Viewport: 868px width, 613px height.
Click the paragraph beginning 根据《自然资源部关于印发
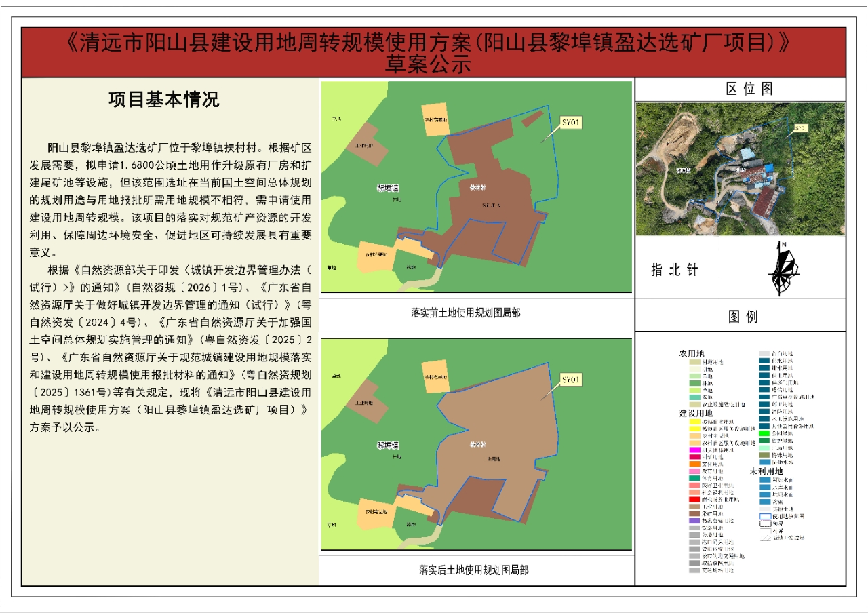click(171, 347)
